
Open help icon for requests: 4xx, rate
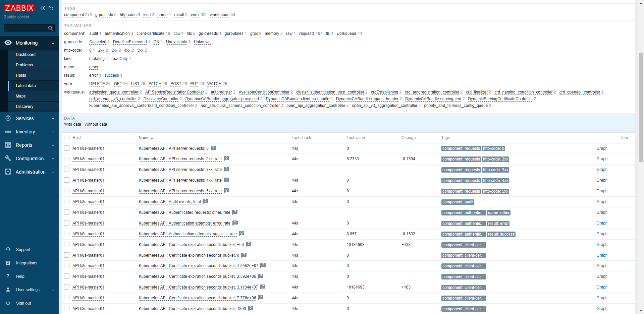point(226,180)
